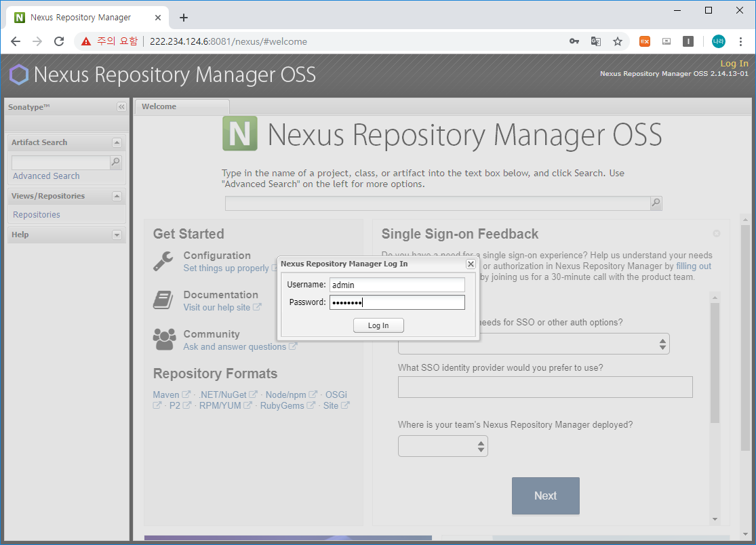Open the RPM/YUM format link
The image size is (756, 545).
(x=220, y=406)
